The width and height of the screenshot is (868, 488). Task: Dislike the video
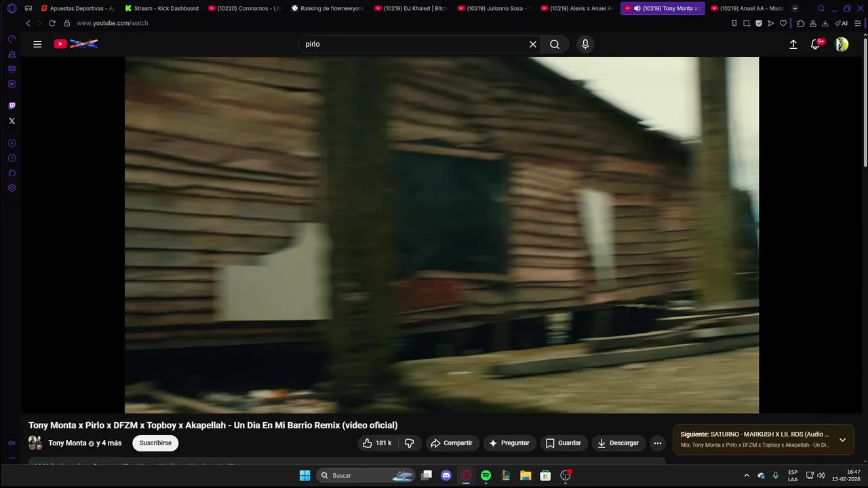(x=410, y=443)
